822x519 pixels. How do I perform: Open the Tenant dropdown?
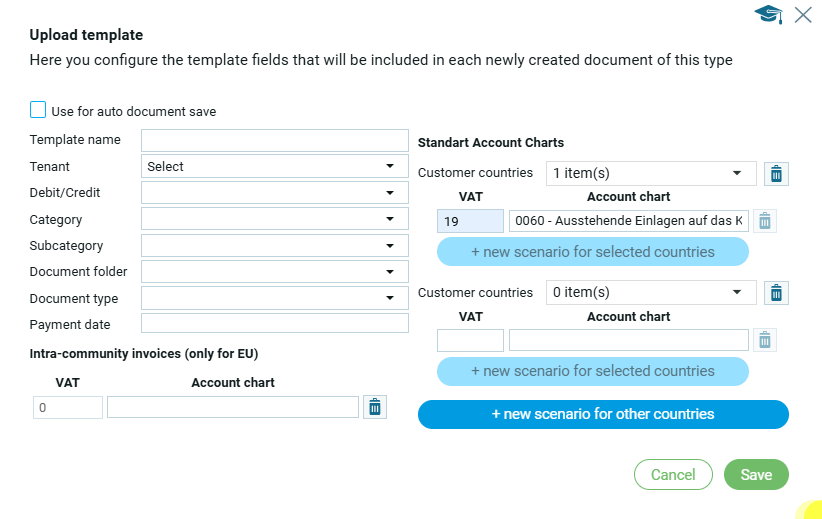(x=275, y=167)
